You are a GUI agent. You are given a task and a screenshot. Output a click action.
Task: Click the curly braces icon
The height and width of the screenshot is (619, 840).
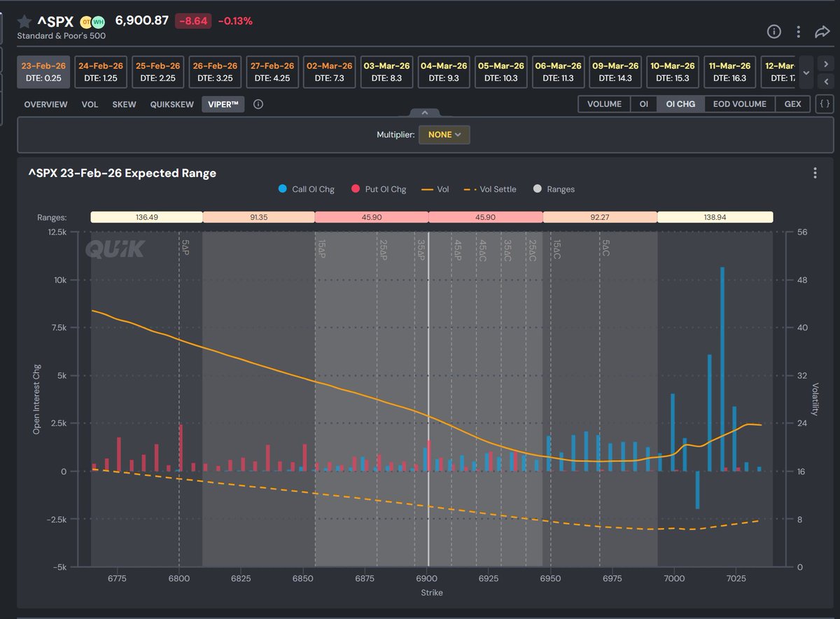point(825,104)
